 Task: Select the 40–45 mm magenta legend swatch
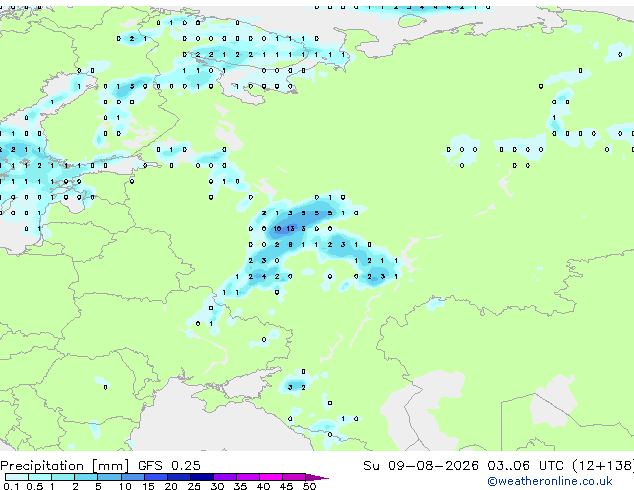click(x=271, y=477)
